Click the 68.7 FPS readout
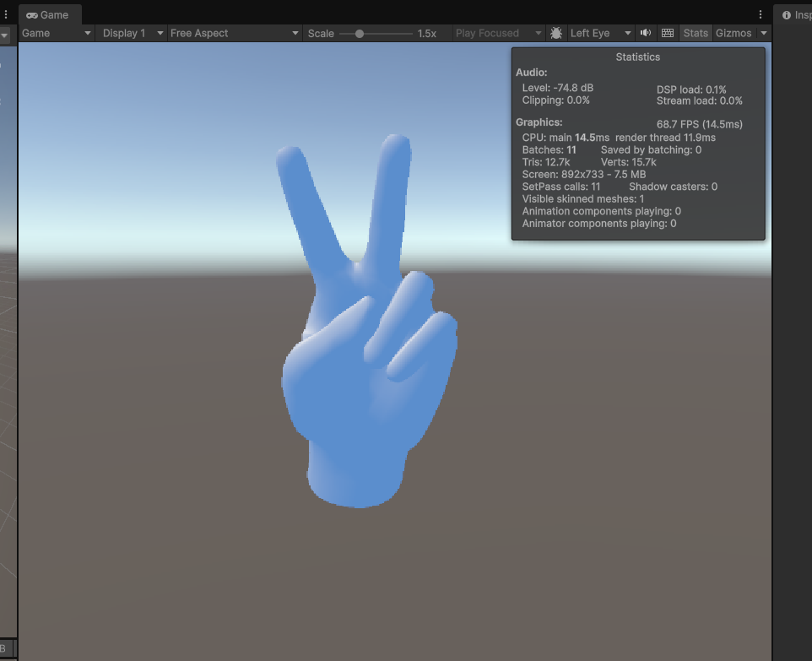Viewport: 812px width, 661px height. 699,124
